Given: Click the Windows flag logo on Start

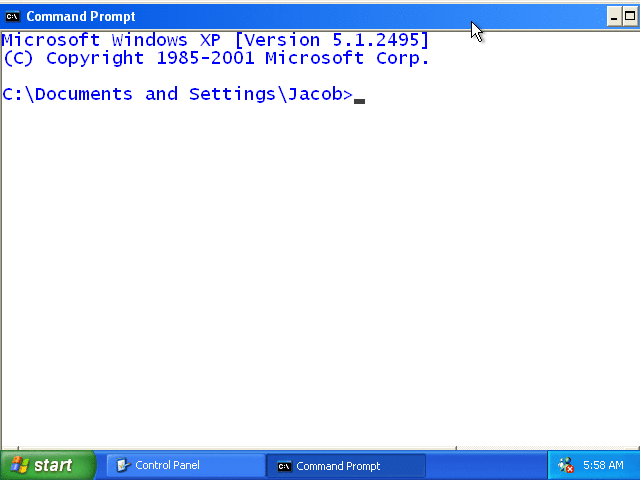Looking at the screenshot, I should [x=20, y=465].
